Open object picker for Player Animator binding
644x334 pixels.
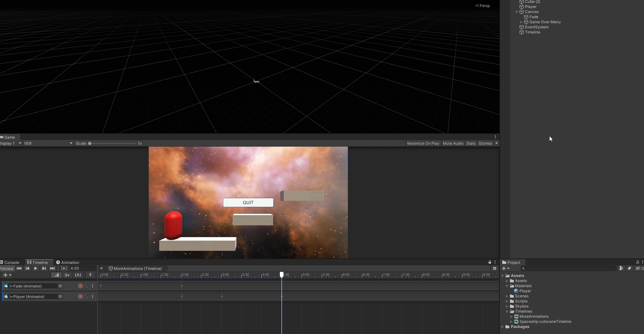pyautogui.click(x=60, y=296)
